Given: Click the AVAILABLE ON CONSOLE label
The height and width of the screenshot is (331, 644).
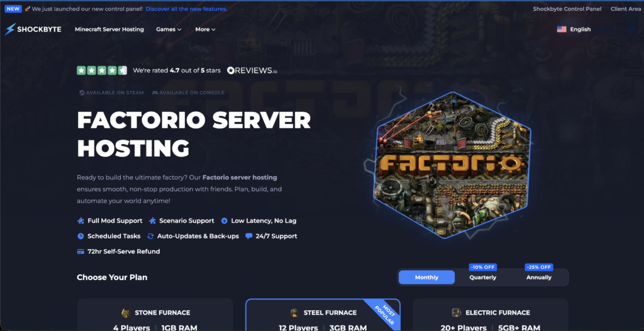Looking at the screenshot, I should (x=192, y=93).
